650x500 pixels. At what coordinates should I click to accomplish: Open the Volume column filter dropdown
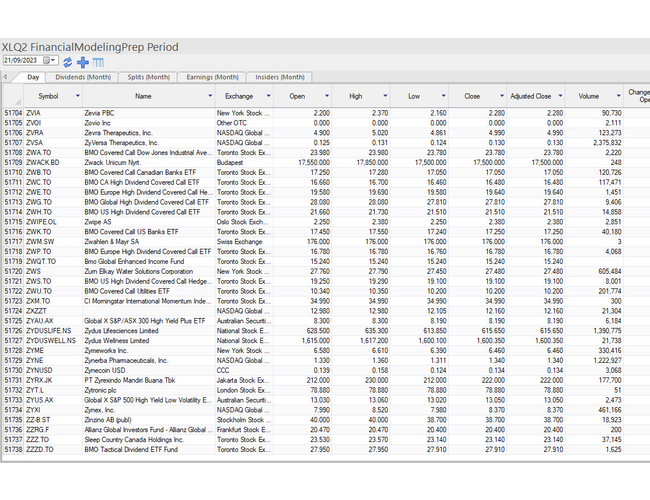(x=618, y=96)
